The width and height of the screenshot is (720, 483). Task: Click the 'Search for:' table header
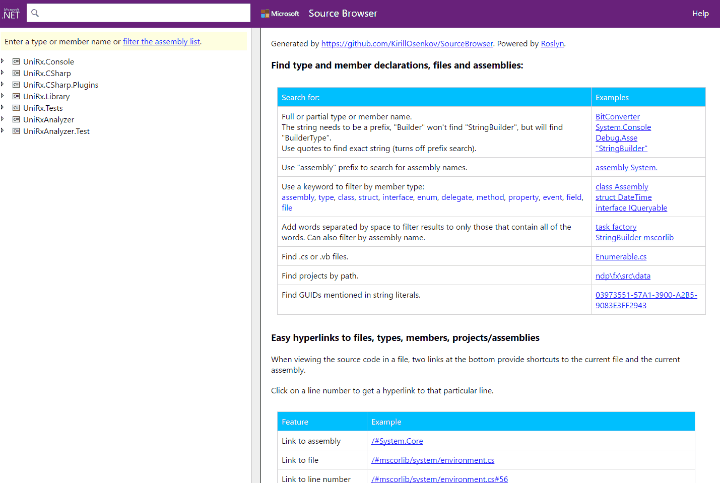tap(434, 97)
